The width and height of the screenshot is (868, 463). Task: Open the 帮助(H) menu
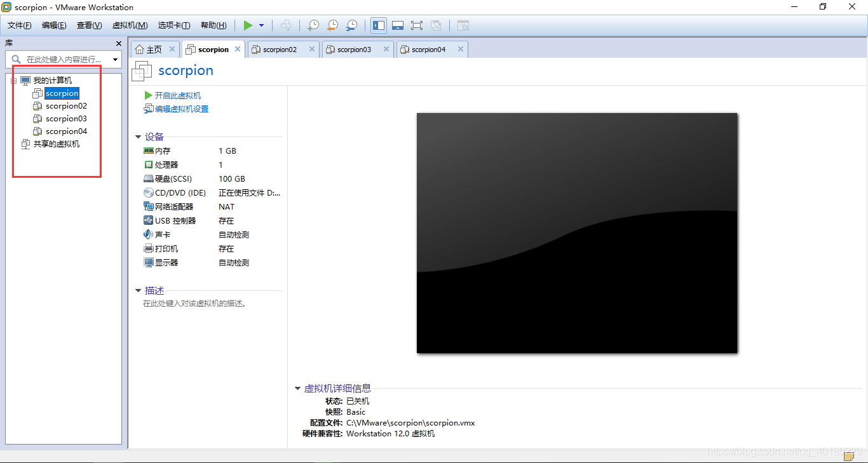coord(214,25)
